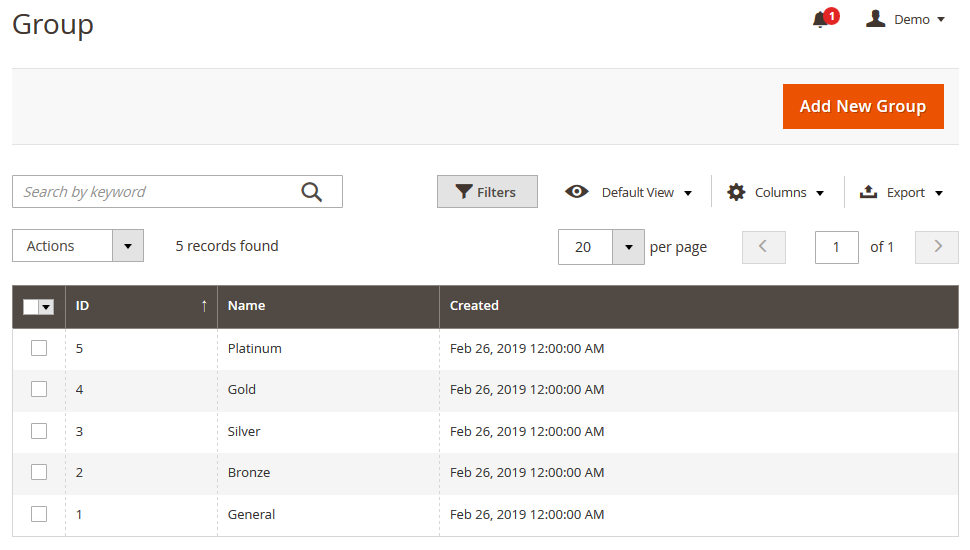Click the Export upload icon
Image resolution: width=970 pixels, height=550 pixels.
point(869,192)
